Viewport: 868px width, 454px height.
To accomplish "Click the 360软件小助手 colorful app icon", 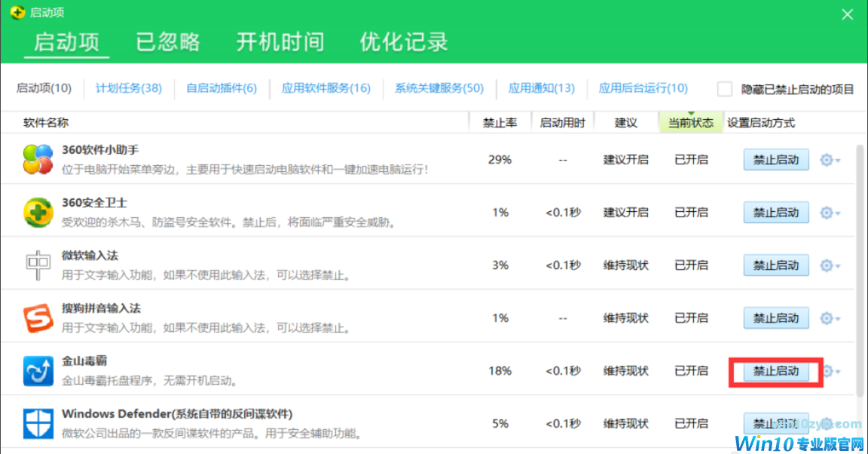I will tap(38, 160).
